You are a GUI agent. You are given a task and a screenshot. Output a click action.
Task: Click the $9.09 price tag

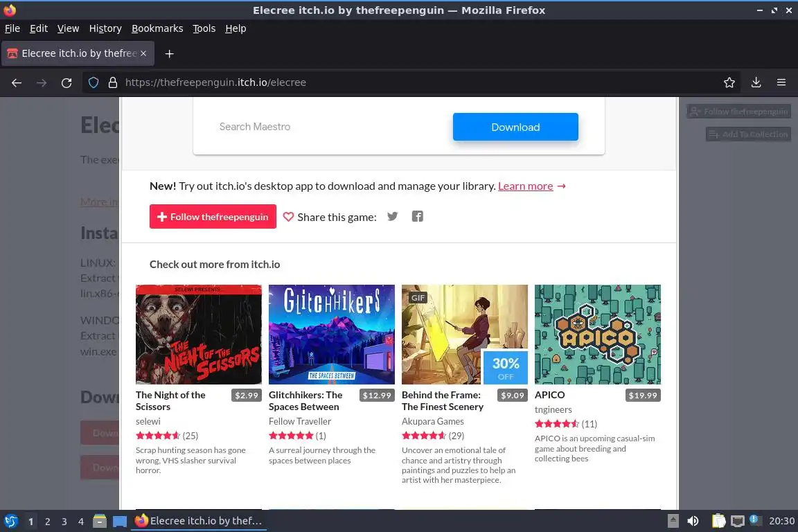click(x=513, y=396)
